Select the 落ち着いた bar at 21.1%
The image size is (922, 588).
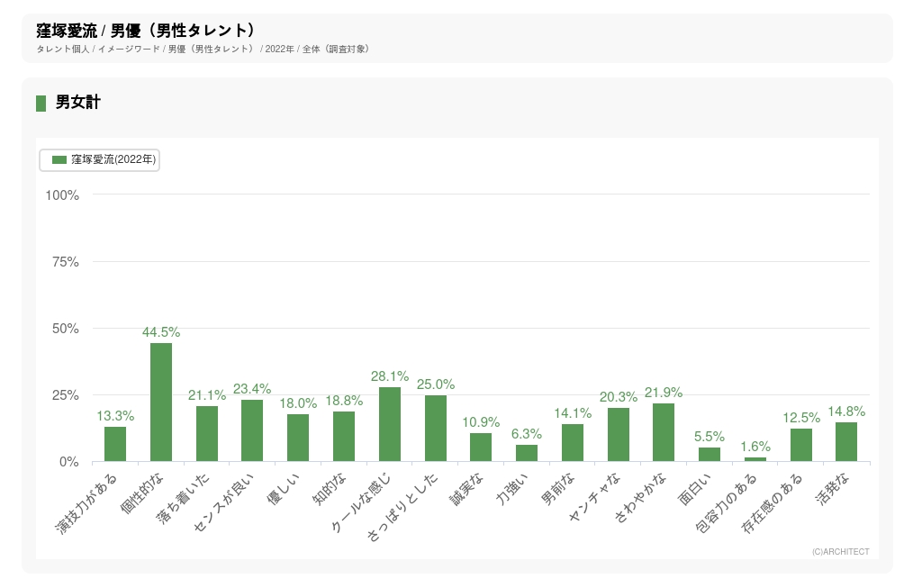tap(207, 434)
